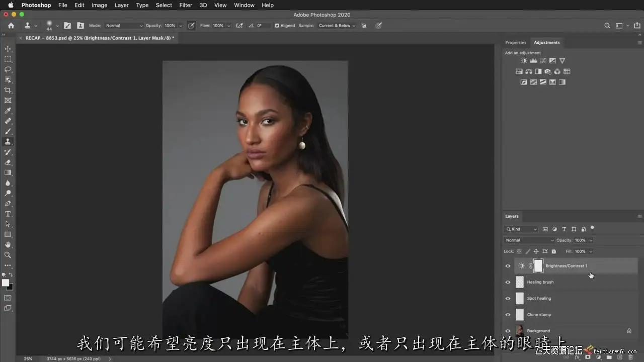Image resolution: width=644 pixels, height=362 pixels.
Task: Select the Background layer thumbnail
Action: point(520,331)
